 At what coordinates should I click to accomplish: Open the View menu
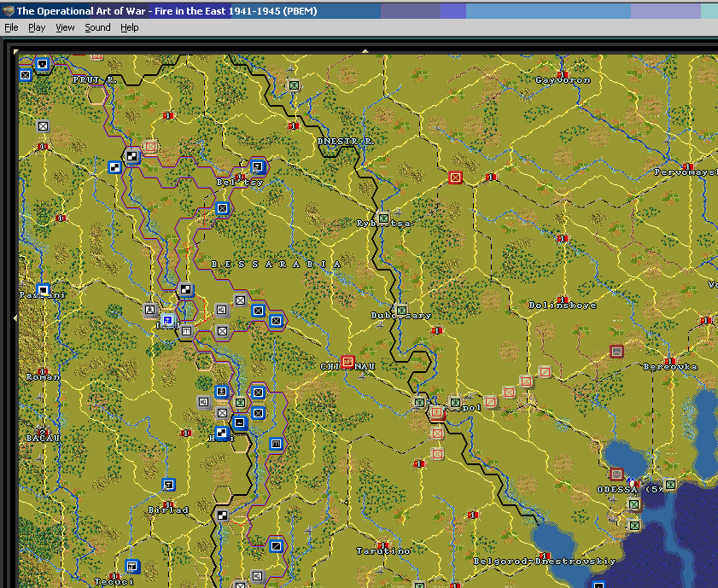(x=65, y=27)
